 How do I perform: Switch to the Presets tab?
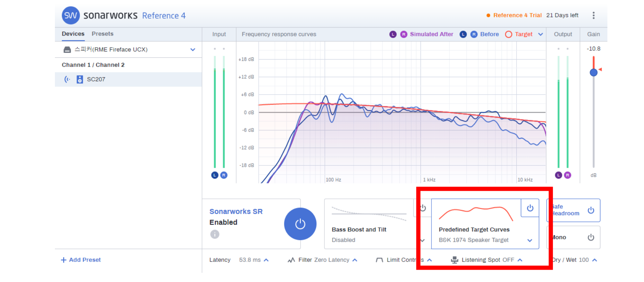(x=102, y=34)
